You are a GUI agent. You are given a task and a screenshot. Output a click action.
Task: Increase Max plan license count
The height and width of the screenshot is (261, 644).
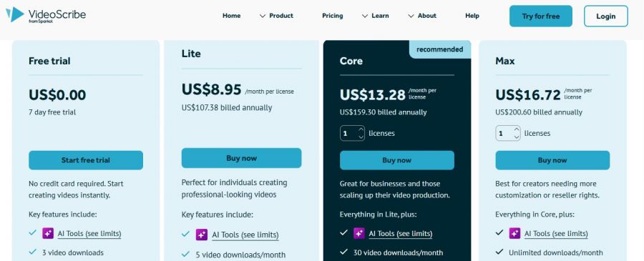517,129
